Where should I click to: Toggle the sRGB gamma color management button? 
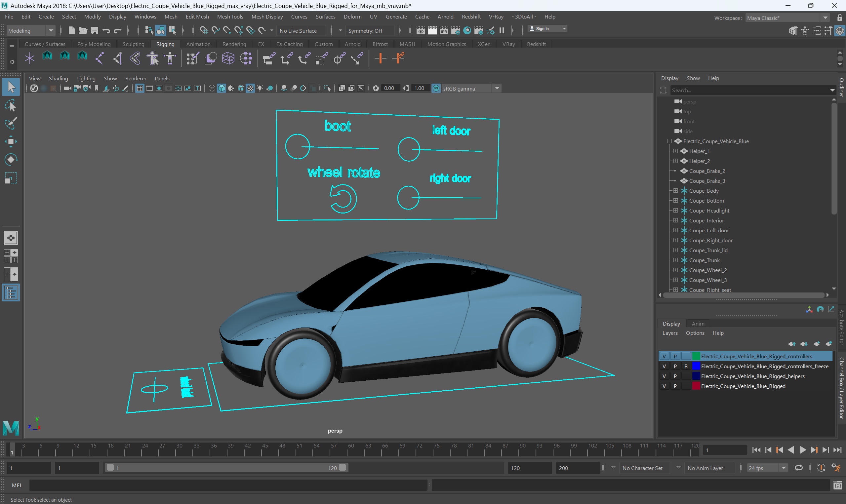(x=436, y=88)
